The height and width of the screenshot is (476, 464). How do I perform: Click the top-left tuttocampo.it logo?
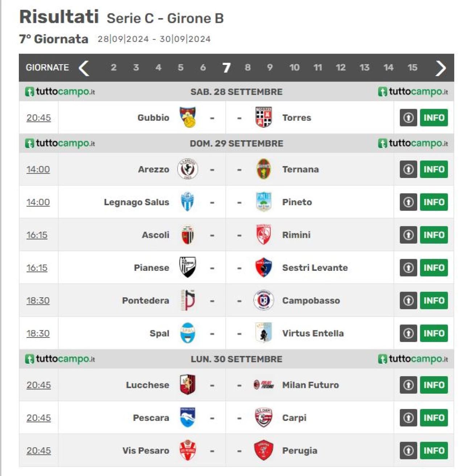tap(60, 92)
